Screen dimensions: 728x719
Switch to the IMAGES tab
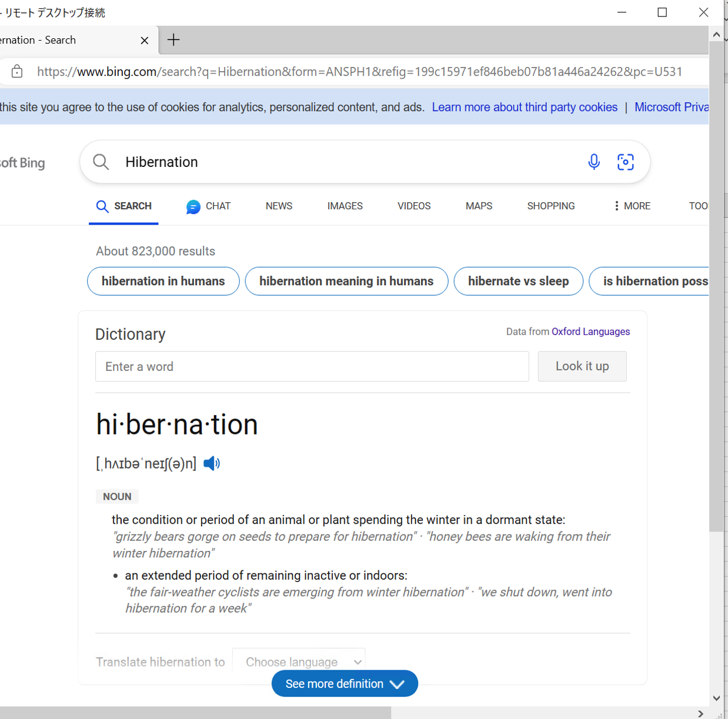[x=345, y=206]
